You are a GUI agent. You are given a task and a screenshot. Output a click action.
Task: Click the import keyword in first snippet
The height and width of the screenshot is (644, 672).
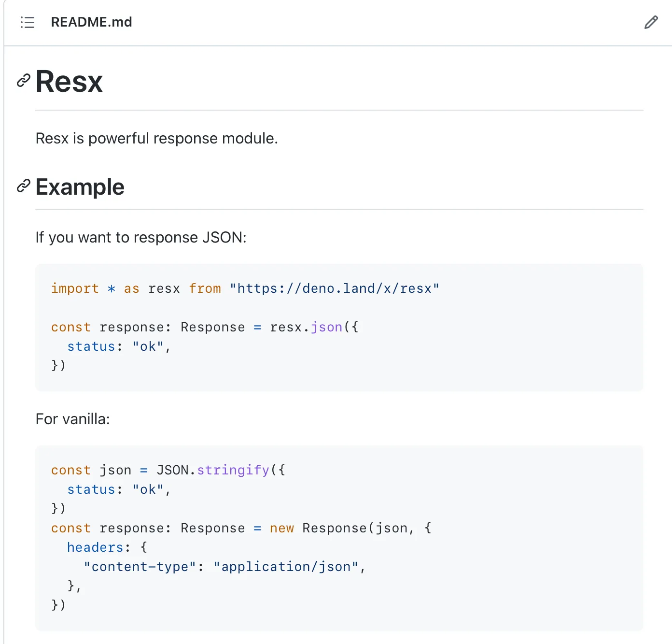pyautogui.click(x=75, y=288)
